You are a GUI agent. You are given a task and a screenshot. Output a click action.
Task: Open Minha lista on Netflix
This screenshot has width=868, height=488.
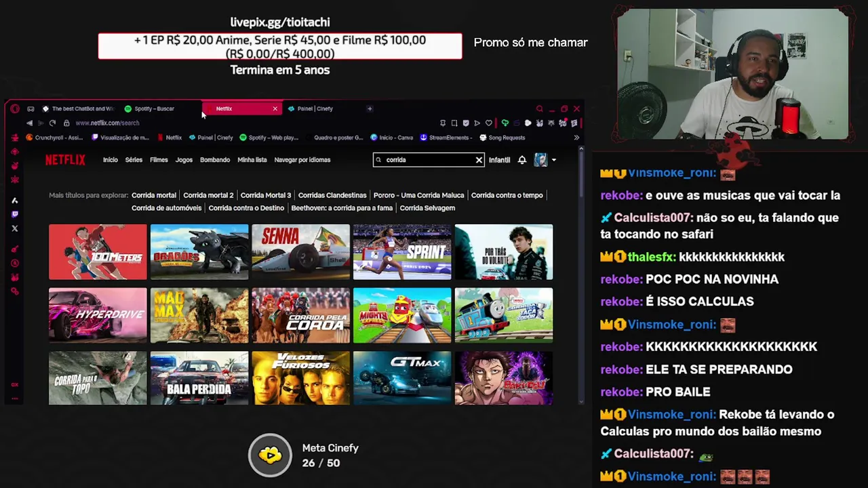[252, 160]
